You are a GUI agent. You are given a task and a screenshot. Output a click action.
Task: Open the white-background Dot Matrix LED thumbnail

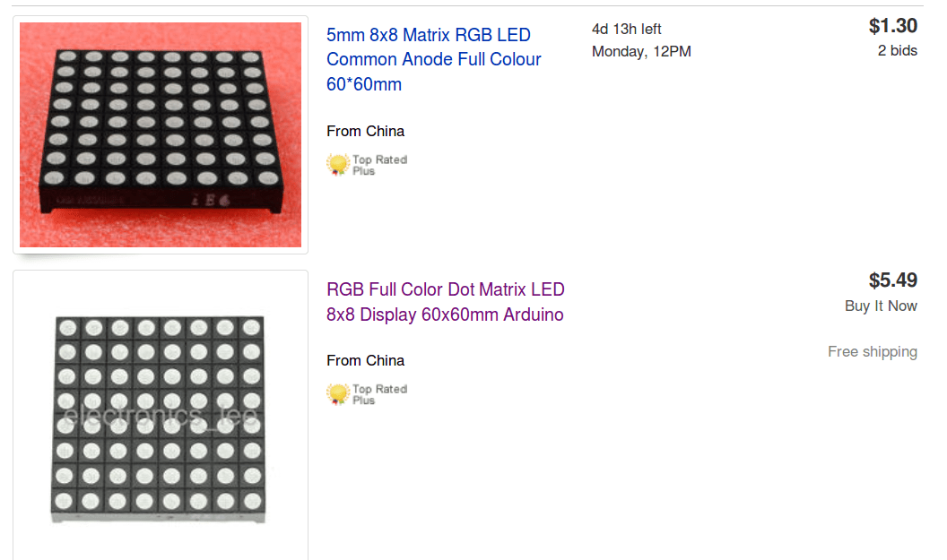coord(161,417)
